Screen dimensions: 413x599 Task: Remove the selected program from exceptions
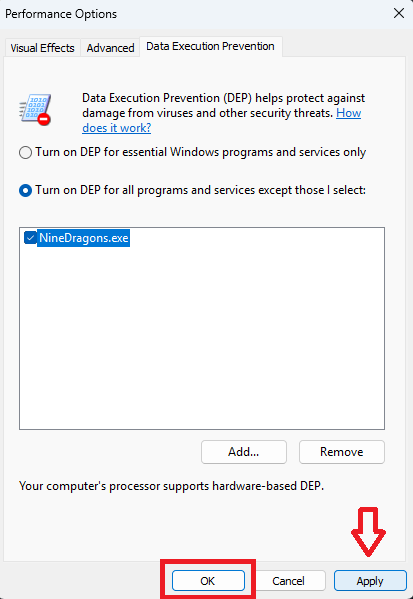[x=342, y=452]
